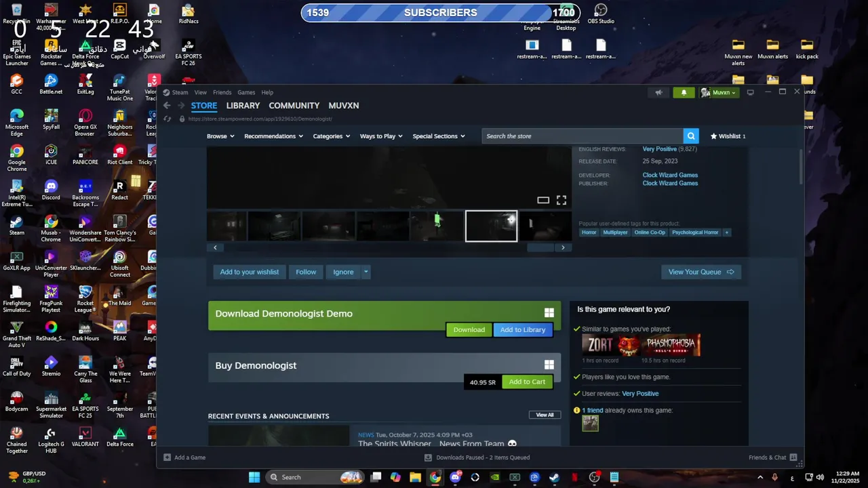The width and height of the screenshot is (868, 488).
Task: Open the Steam menu in the menu bar
Action: click(180, 92)
